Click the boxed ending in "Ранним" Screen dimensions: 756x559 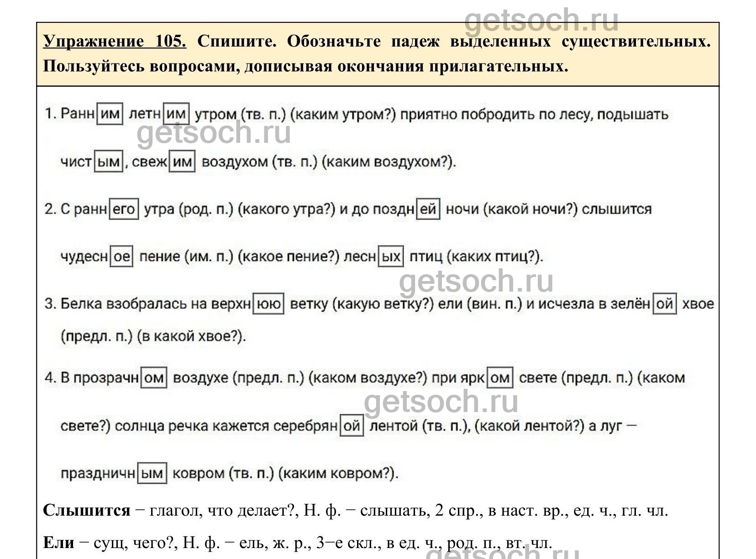click(x=110, y=114)
